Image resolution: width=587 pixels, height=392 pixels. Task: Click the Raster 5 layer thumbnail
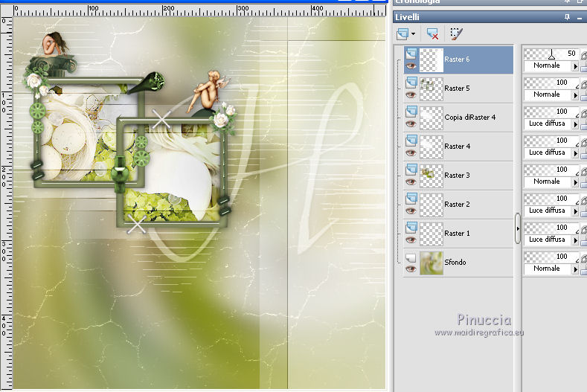(x=432, y=89)
